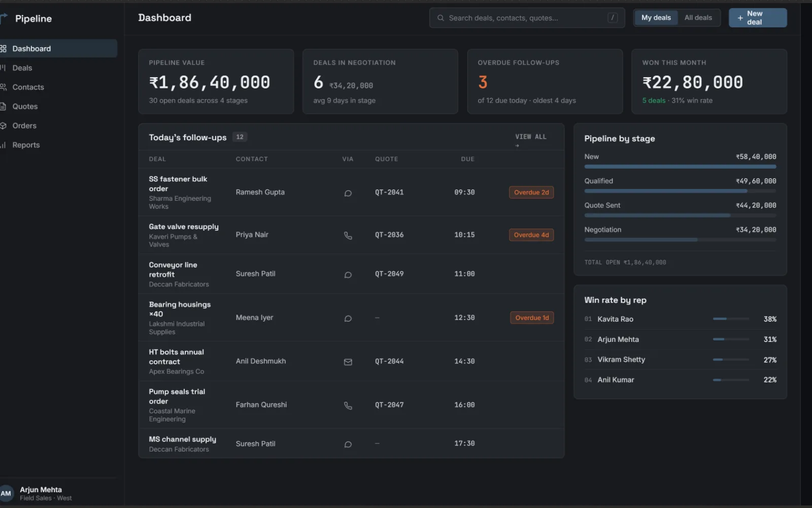
Task: Select contact Ramesh Gupta
Action: pyautogui.click(x=260, y=193)
